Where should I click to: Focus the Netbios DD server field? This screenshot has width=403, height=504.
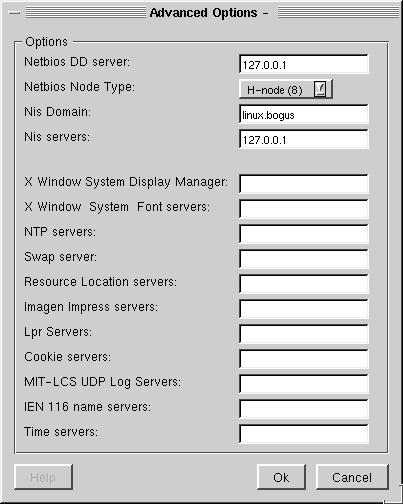click(304, 64)
